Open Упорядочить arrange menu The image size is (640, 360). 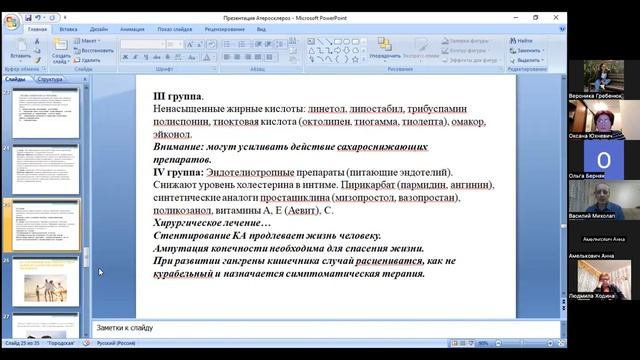[x=384, y=49]
